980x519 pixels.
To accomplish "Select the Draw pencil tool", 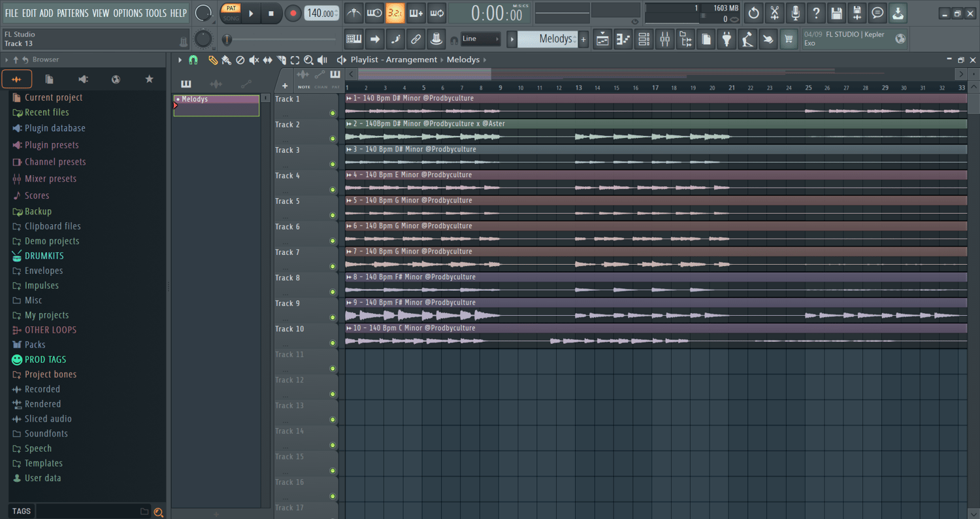I will pyautogui.click(x=213, y=59).
